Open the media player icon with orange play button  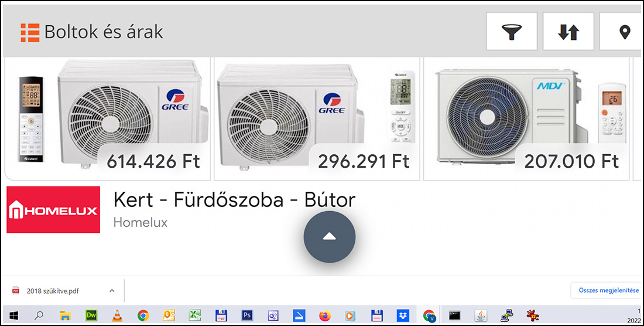350,315
